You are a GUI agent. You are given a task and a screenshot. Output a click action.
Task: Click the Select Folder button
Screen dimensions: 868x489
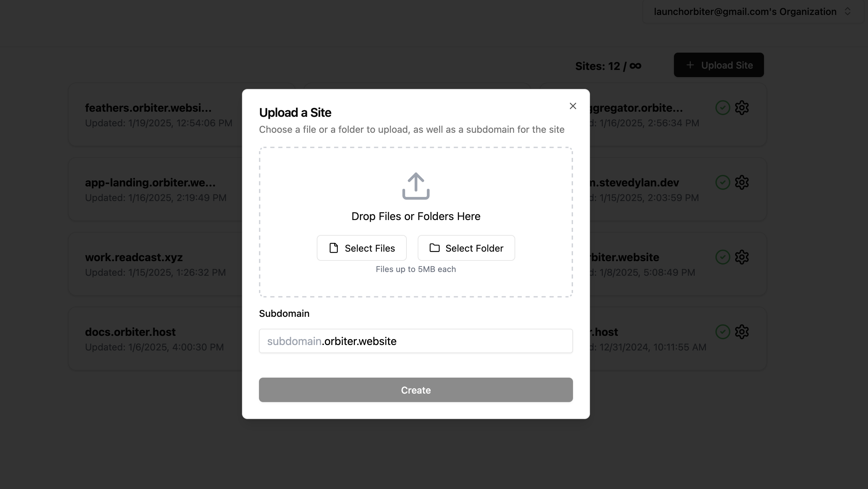pyautogui.click(x=466, y=248)
